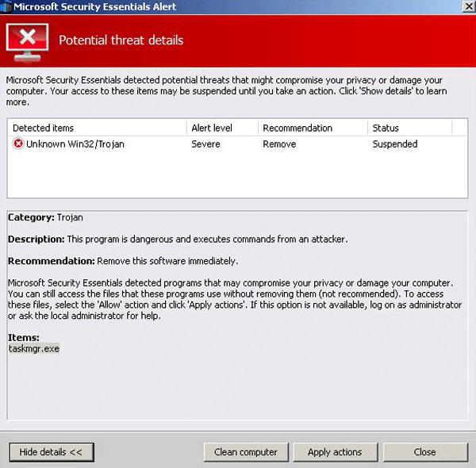Screen dimensions: 476x468
Task: Click the Microsoft Security Essentials Alert title bar
Action: [238, 6]
